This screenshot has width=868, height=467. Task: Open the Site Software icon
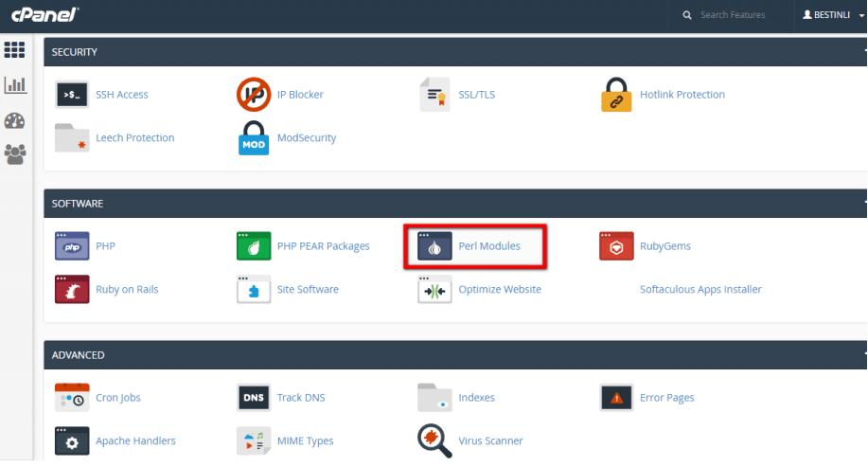tap(254, 289)
